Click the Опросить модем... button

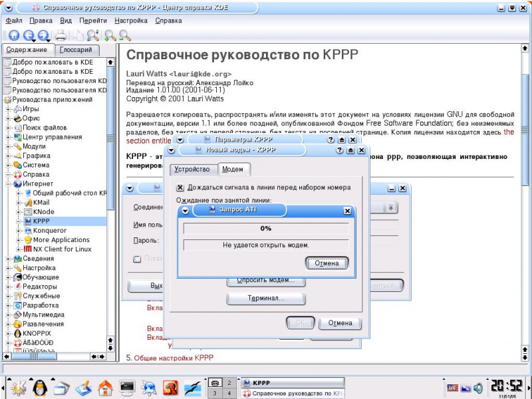pyautogui.click(x=266, y=281)
